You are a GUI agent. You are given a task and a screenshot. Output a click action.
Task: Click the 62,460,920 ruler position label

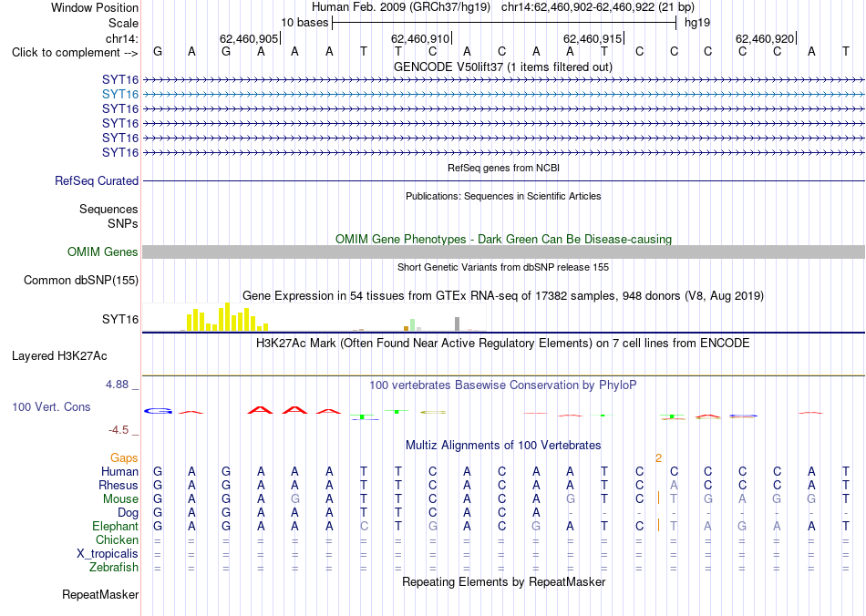(x=765, y=38)
